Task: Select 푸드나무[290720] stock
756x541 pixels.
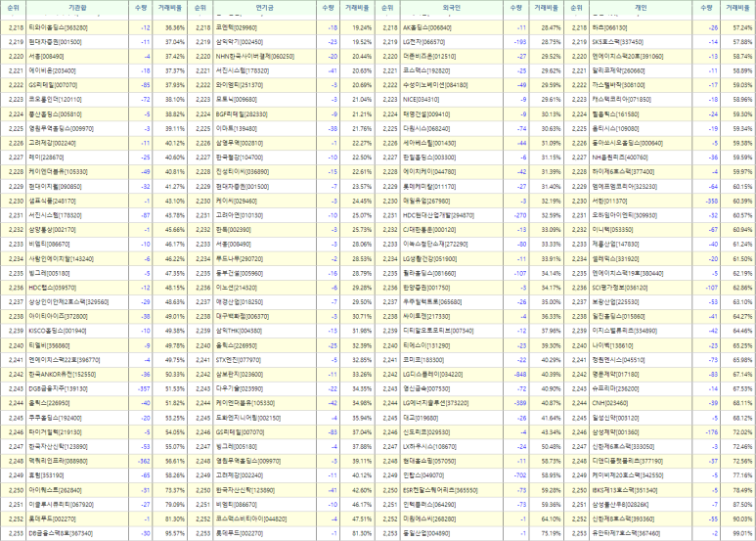Action: [x=240, y=259]
